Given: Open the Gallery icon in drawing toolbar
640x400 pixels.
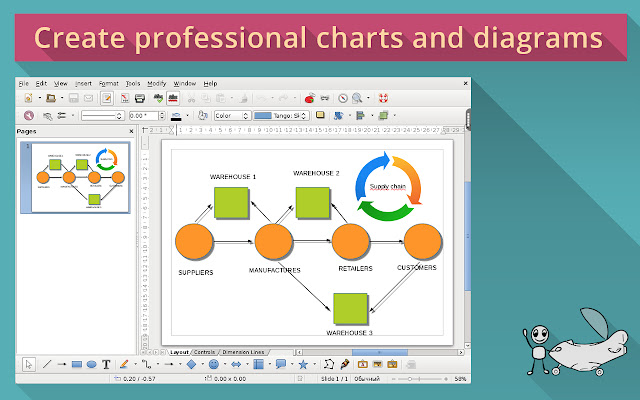Looking at the screenshot, I should coord(392,364).
